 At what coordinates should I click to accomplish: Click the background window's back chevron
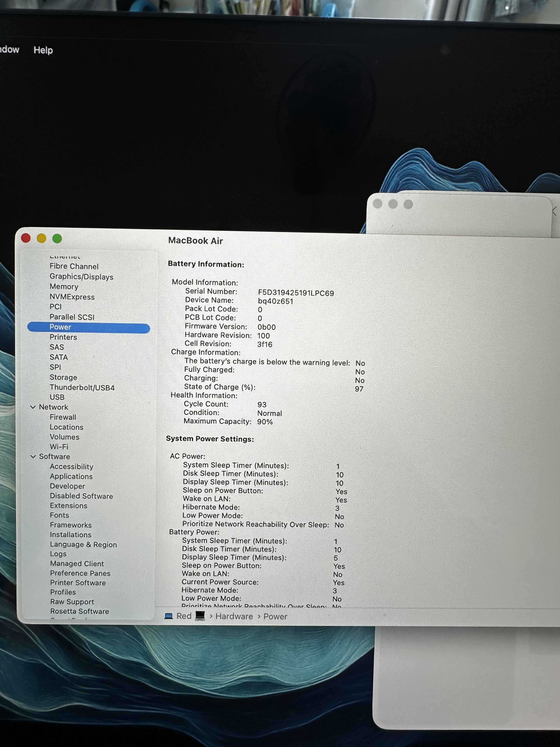[554, 211]
